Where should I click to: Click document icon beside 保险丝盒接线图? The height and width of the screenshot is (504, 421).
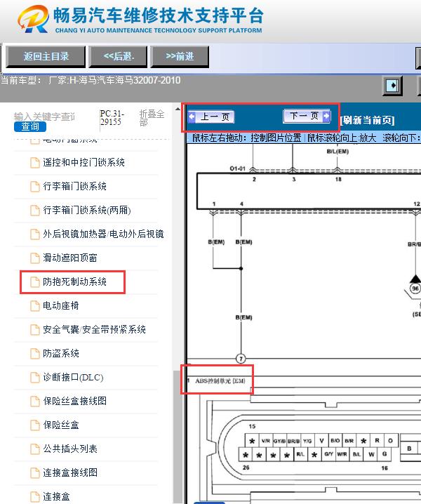(x=34, y=401)
